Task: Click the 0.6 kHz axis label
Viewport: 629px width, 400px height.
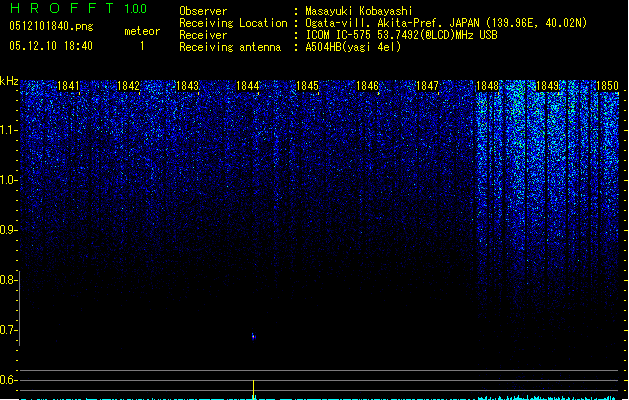Action: pyautogui.click(x=8, y=380)
